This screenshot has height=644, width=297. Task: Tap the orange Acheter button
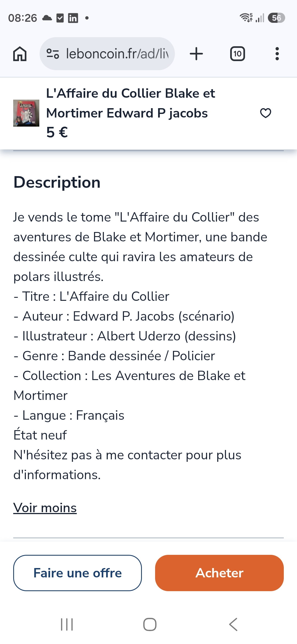(x=219, y=573)
